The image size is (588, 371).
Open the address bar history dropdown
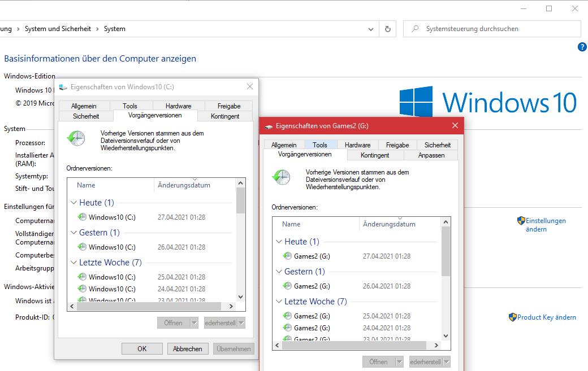pyautogui.click(x=370, y=29)
